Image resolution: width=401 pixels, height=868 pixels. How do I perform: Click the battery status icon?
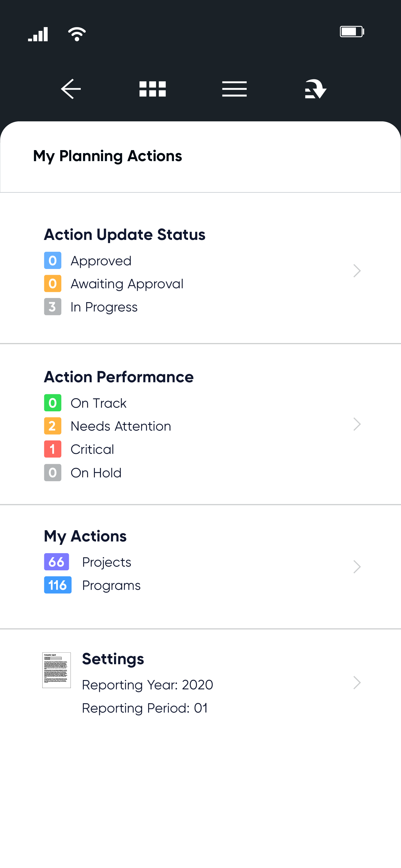pyautogui.click(x=352, y=32)
